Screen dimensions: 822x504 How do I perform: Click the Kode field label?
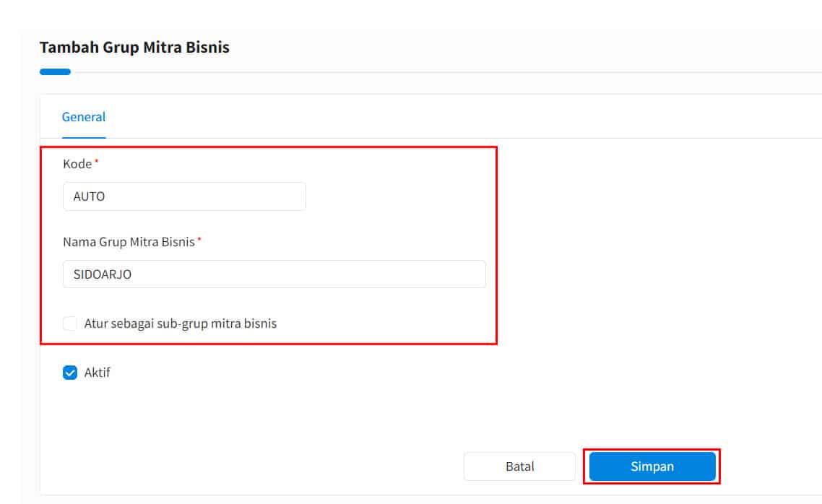(77, 164)
